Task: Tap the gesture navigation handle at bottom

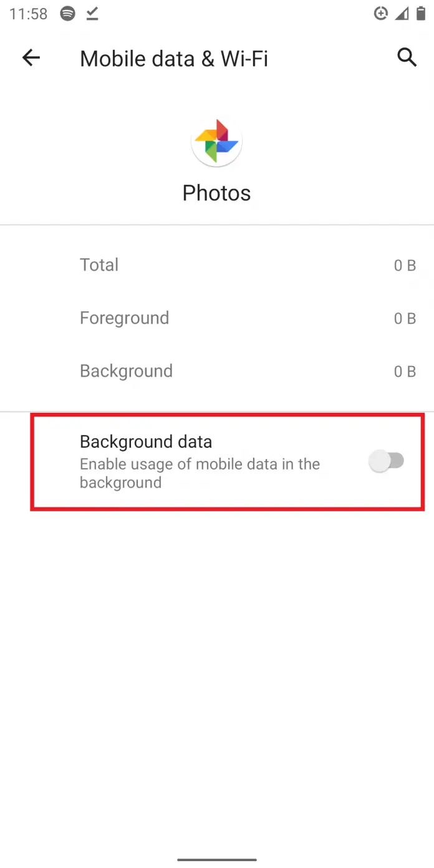Action: click(x=216, y=861)
